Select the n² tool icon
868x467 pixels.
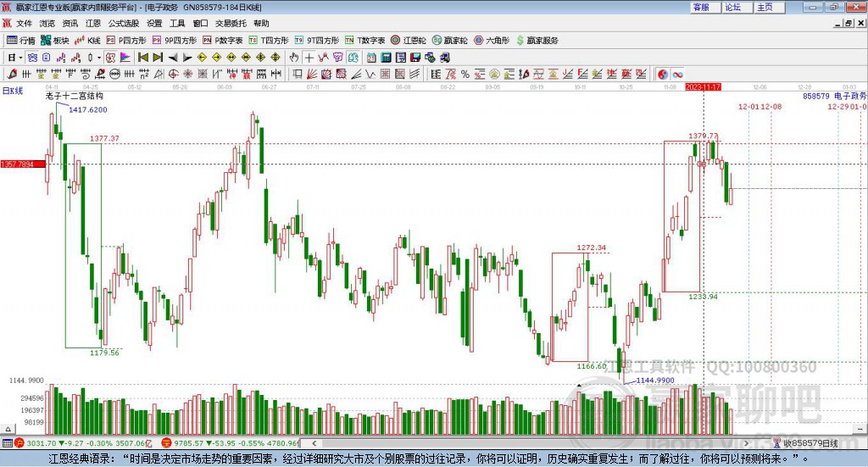click(x=144, y=74)
